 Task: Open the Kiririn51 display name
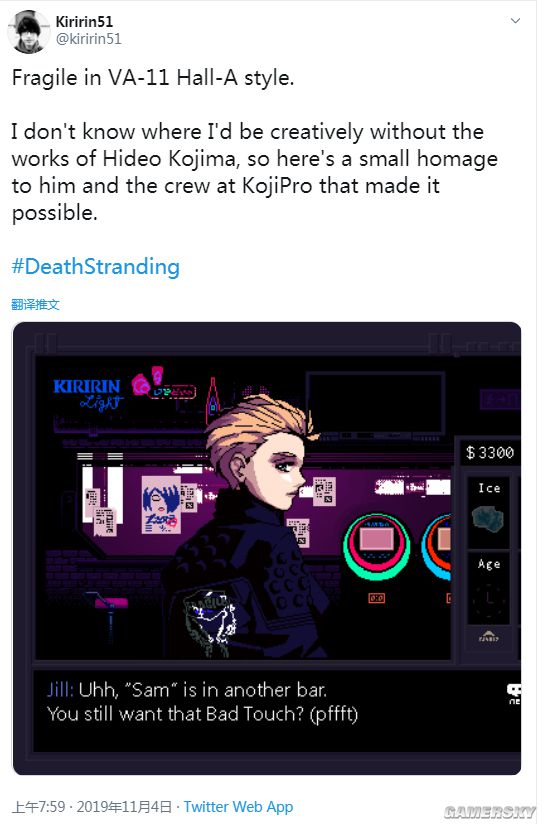[84, 22]
